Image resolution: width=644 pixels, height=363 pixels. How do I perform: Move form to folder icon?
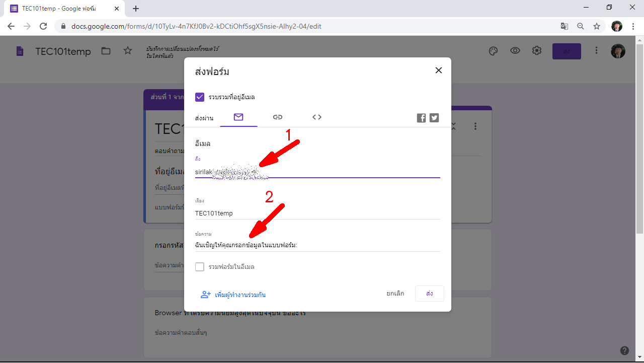[106, 51]
